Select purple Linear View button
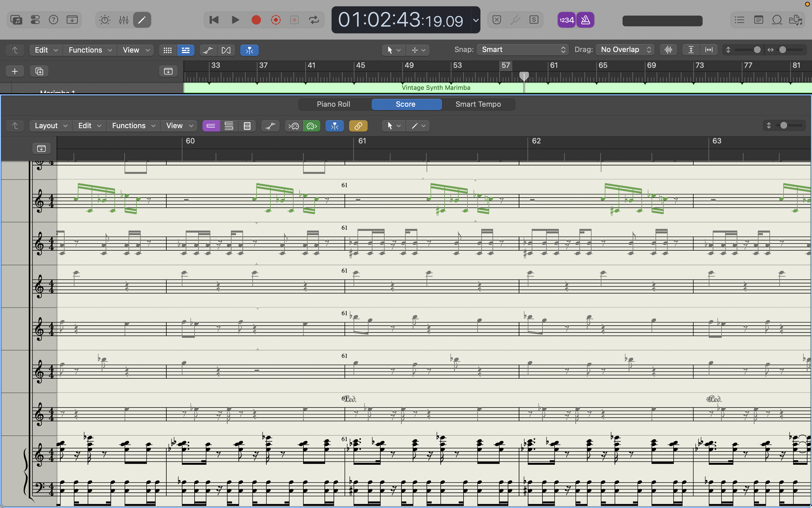This screenshot has width=812, height=508. click(211, 126)
